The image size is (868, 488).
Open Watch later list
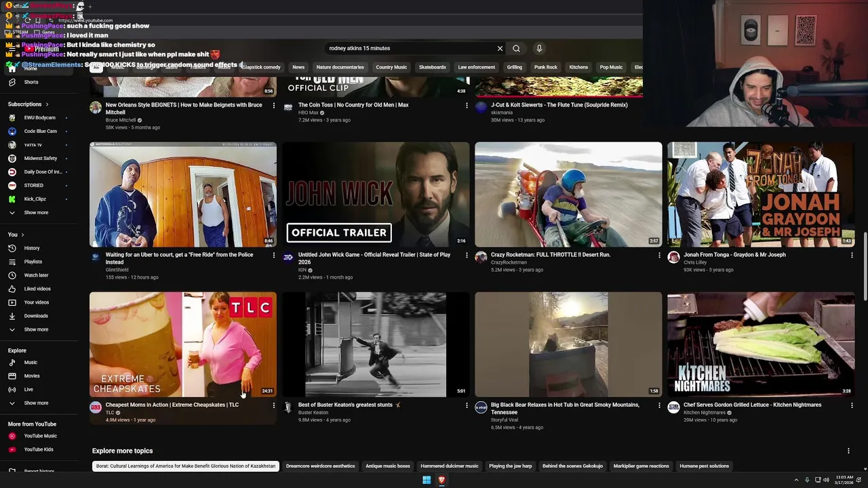point(36,275)
